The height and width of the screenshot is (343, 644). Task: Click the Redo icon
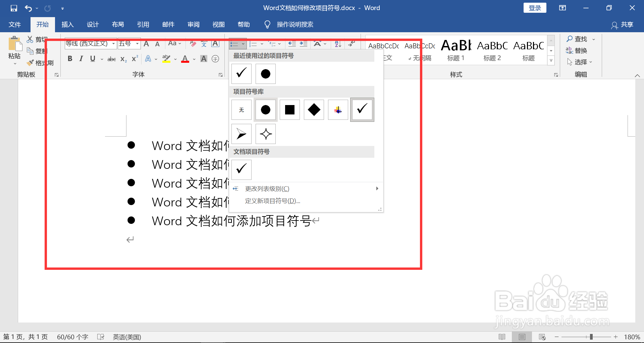(48, 8)
